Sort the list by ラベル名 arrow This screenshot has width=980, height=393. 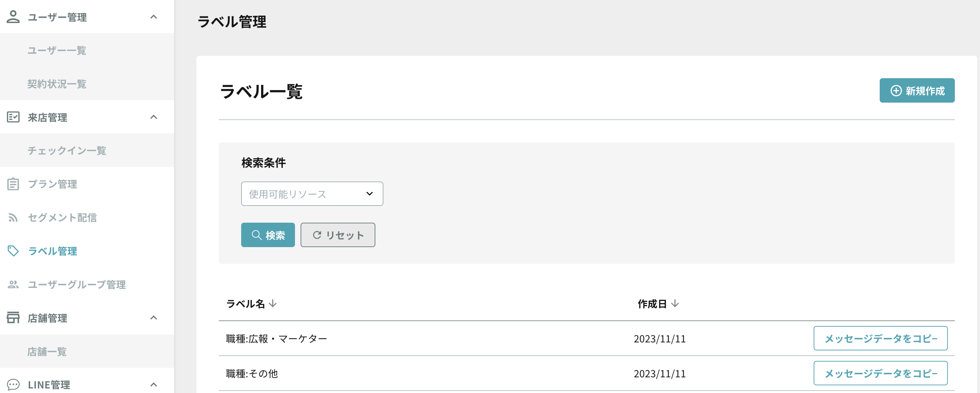pos(273,304)
